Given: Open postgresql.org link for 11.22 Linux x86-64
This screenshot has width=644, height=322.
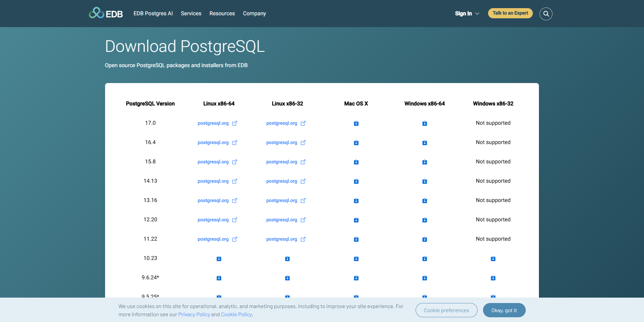Looking at the screenshot, I should coord(217,239).
